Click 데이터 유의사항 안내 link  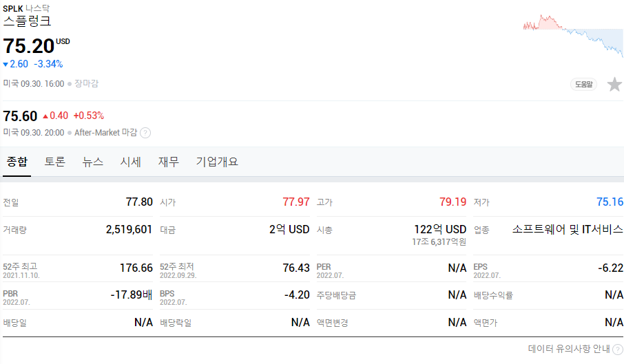click(x=569, y=349)
